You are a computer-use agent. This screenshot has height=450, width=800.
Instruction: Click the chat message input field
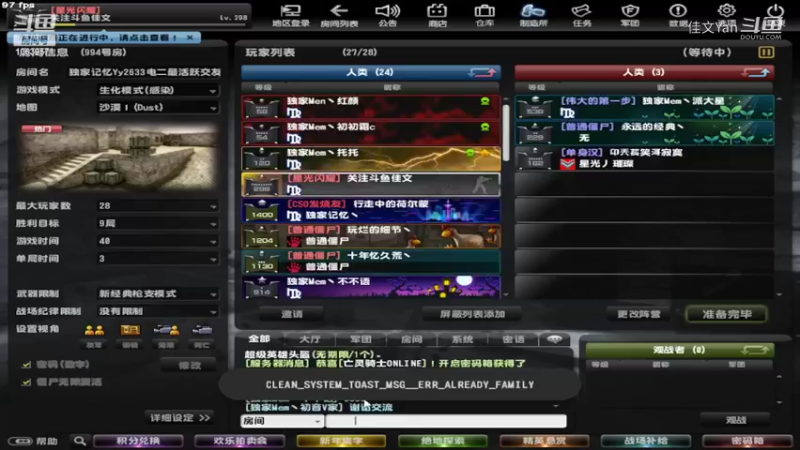click(446, 421)
